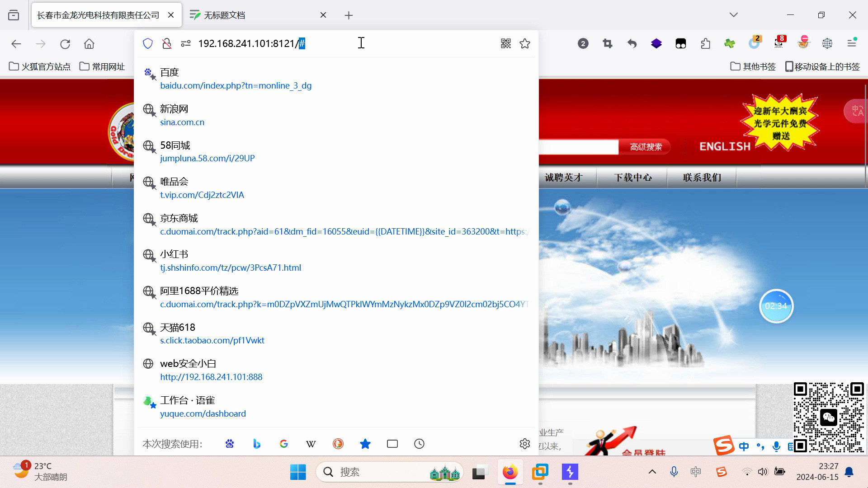Click the crop screenshot toolbar icon
The width and height of the screenshot is (868, 488).
pyautogui.click(x=608, y=43)
